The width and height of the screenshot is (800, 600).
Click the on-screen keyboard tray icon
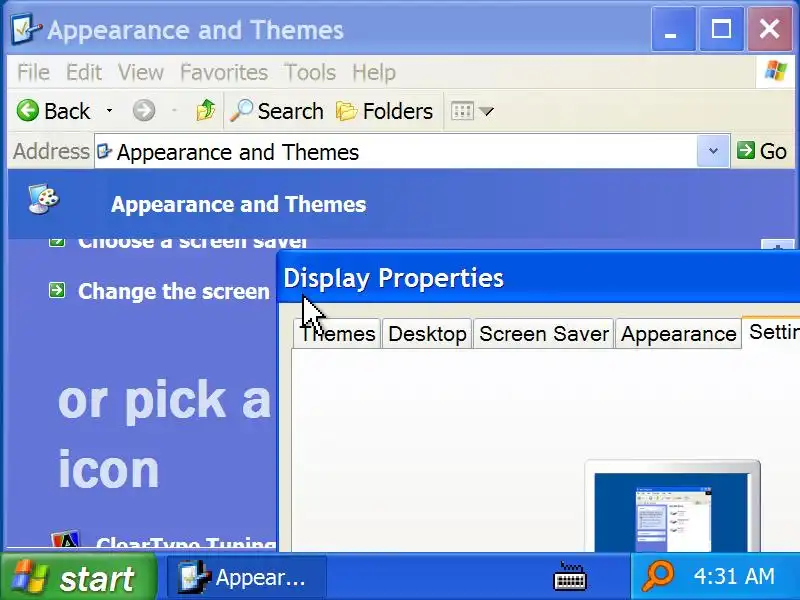point(570,577)
